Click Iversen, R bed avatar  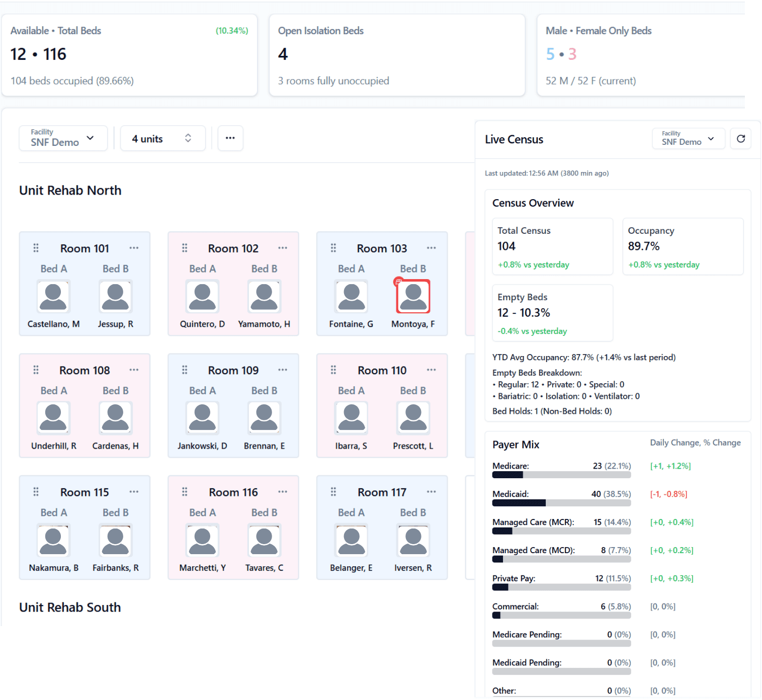(x=413, y=540)
